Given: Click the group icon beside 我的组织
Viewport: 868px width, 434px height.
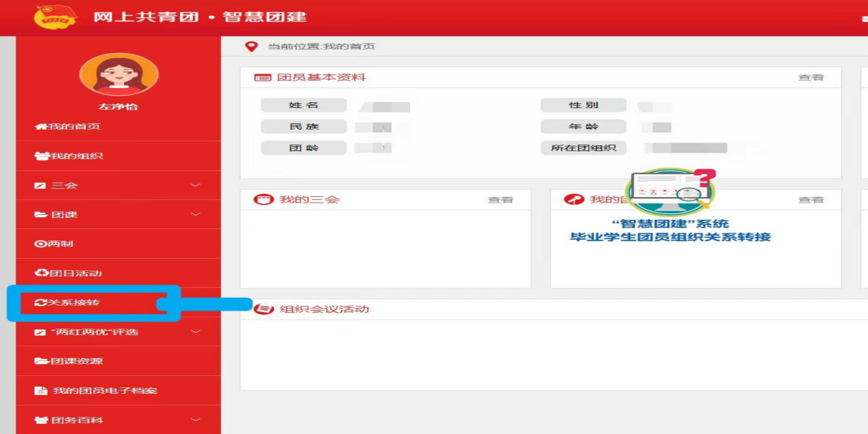Looking at the screenshot, I should (x=42, y=156).
